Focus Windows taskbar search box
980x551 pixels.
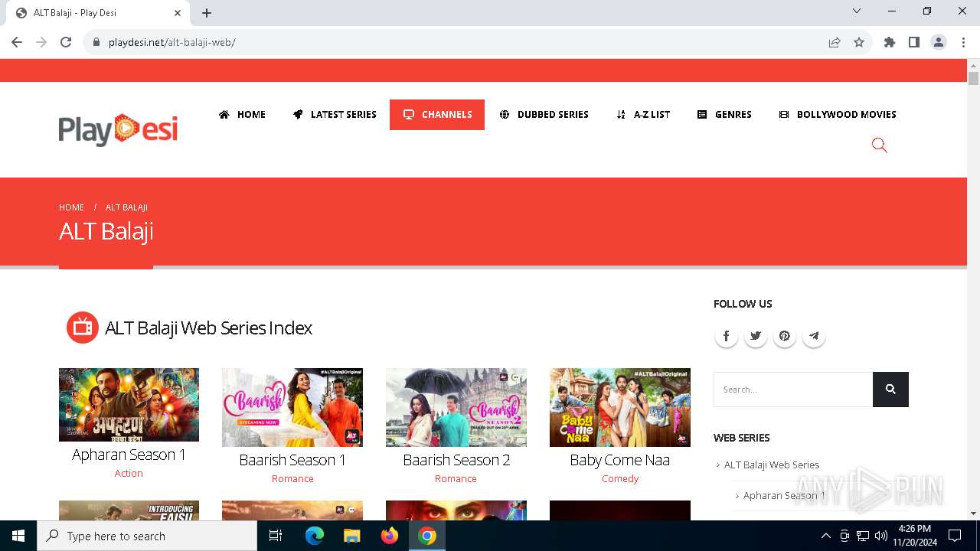147,536
